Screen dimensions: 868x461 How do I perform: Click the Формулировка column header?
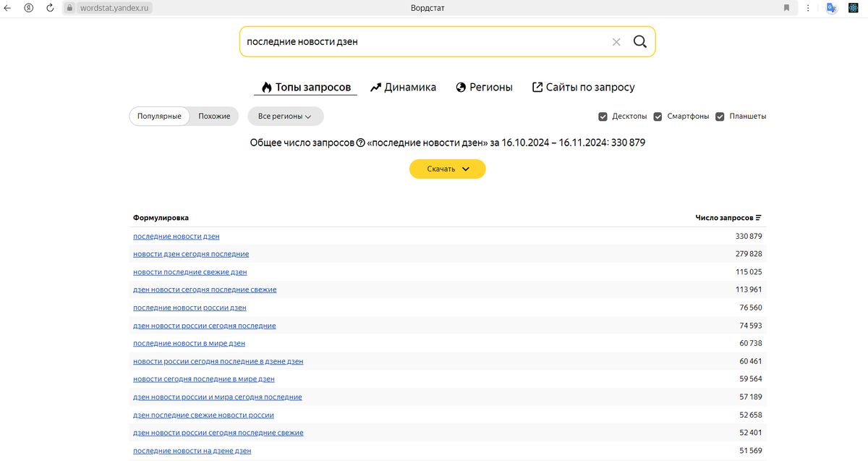click(161, 218)
